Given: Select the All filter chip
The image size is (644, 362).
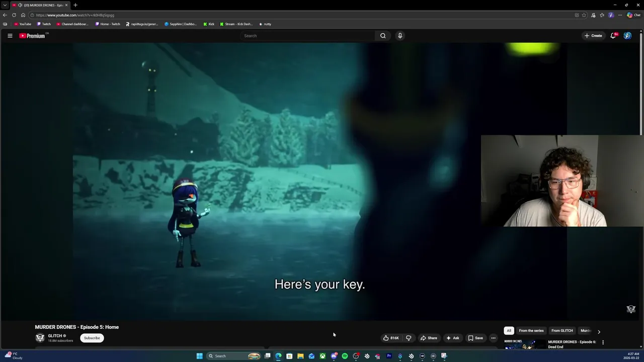Looking at the screenshot, I should pos(509,331).
